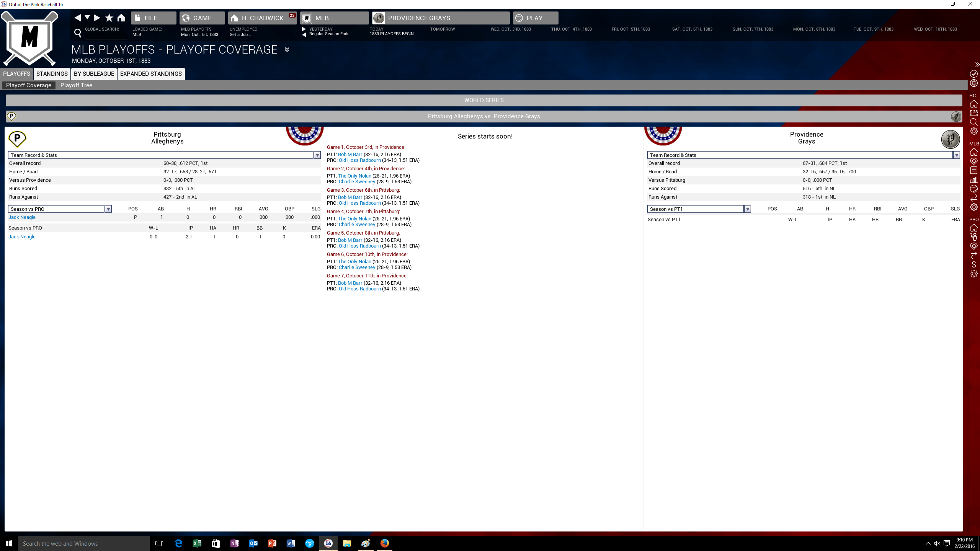Open the Season vs PT1 dropdown

pyautogui.click(x=747, y=209)
